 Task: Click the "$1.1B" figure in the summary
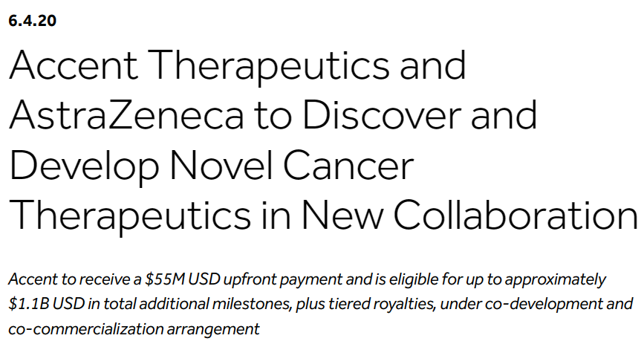click(27, 305)
